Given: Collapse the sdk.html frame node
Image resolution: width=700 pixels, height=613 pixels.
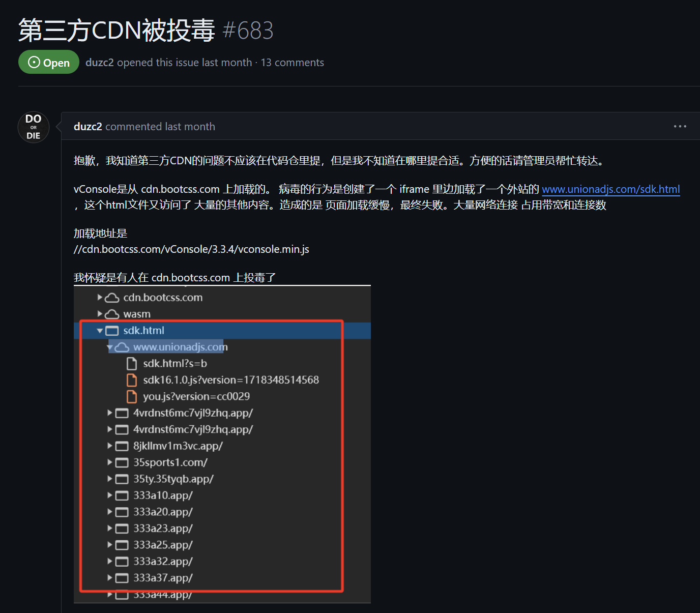Looking at the screenshot, I should tap(100, 331).
